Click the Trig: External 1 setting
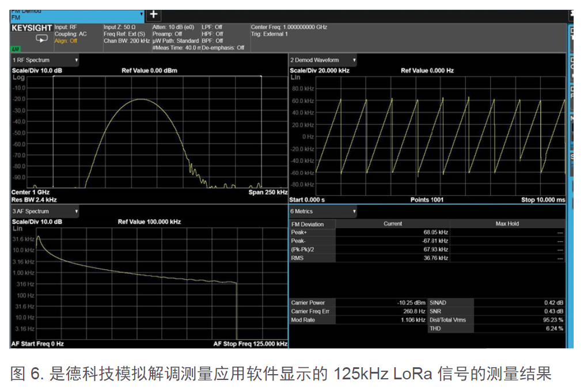The width and height of the screenshot is (584, 392). point(269,34)
